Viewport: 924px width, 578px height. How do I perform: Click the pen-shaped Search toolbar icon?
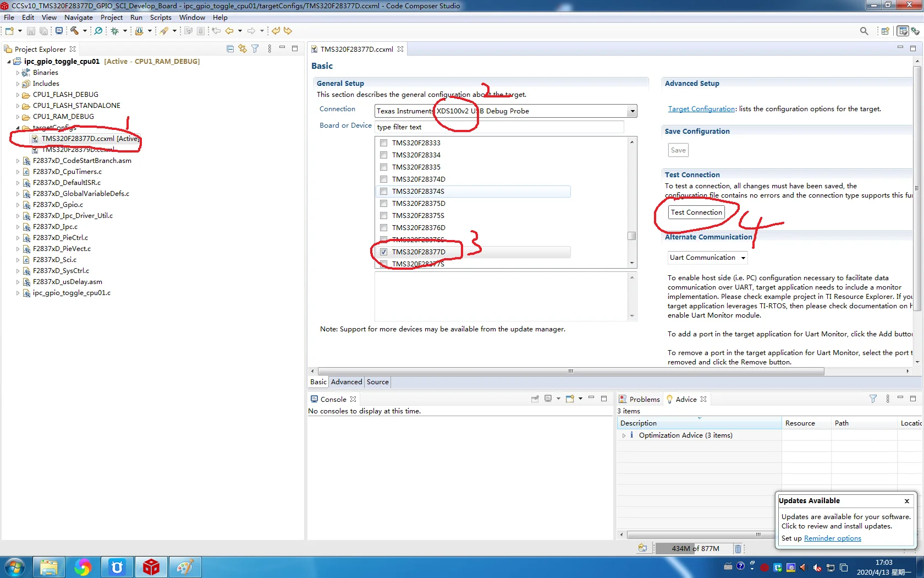point(164,31)
